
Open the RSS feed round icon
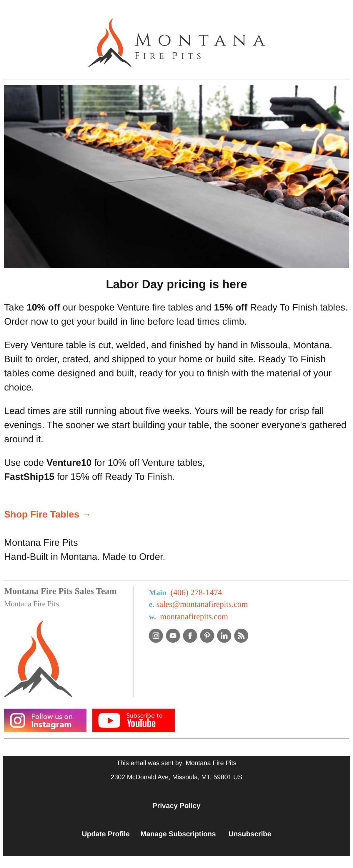[241, 635]
